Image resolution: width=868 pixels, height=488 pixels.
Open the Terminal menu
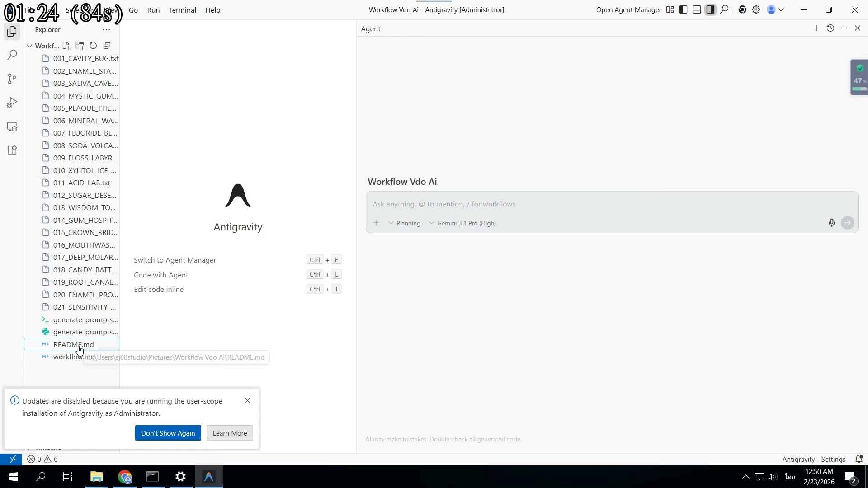coord(182,10)
